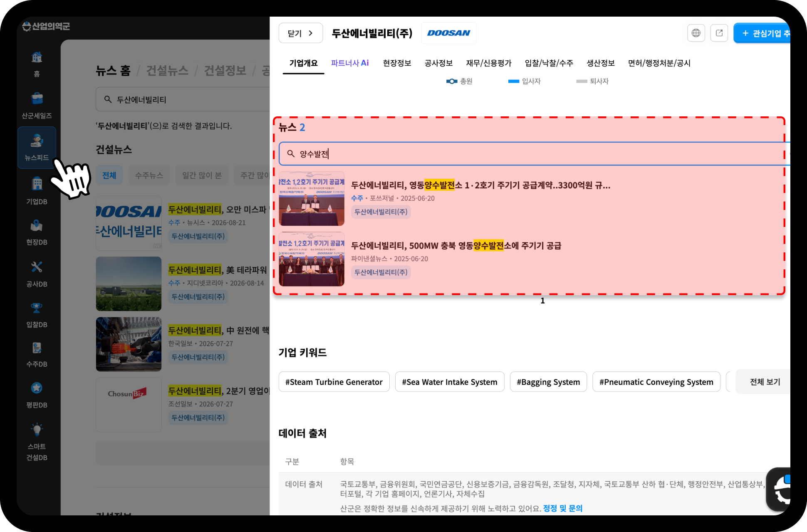Viewport: 807px width, 532px height.
Task: Open 수주DB in the sidebar
Action: pyautogui.click(x=37, y=355)
